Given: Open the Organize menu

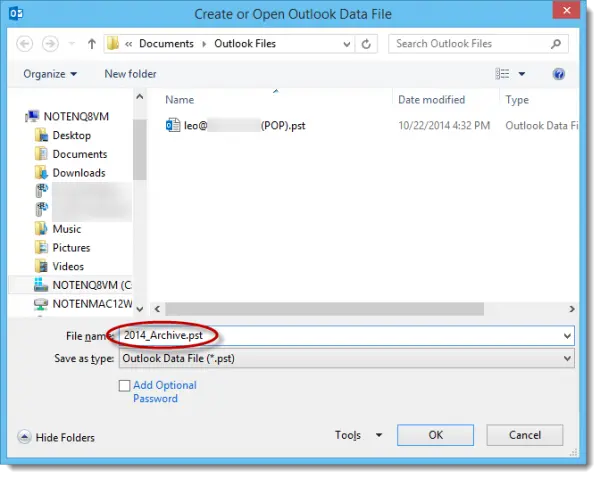Looking at the screenshot, I should click(50, 74).
